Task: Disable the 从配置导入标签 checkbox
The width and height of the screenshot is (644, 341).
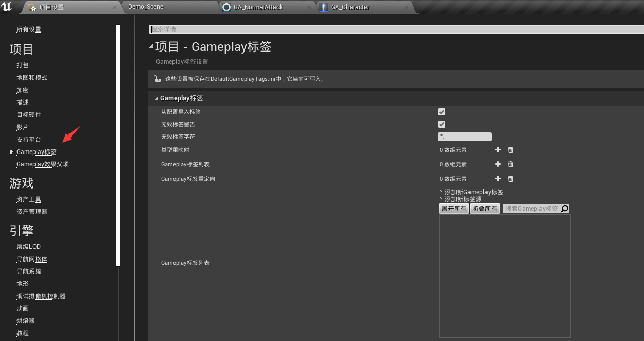Action: click(441, 111)
